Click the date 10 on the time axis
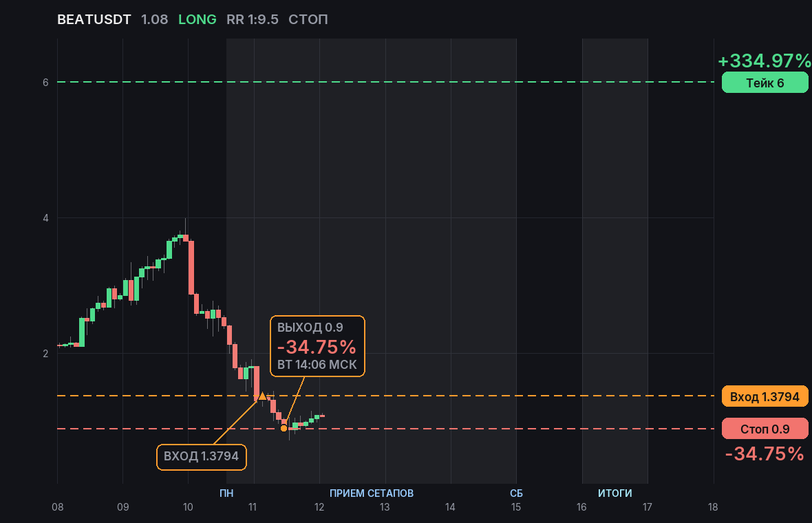 188,507
